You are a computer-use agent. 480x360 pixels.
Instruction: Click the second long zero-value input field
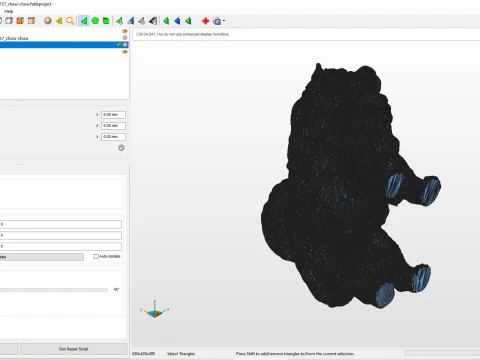pos(61,235)
